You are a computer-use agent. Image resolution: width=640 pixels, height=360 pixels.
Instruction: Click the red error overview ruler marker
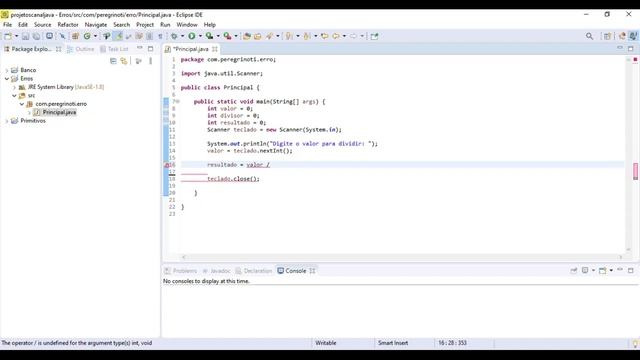[635, 171]
